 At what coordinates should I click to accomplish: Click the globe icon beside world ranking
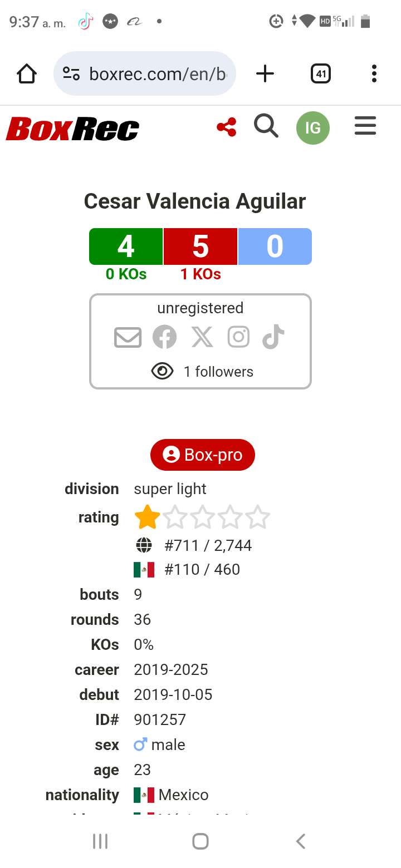click(x=144, y=545)
